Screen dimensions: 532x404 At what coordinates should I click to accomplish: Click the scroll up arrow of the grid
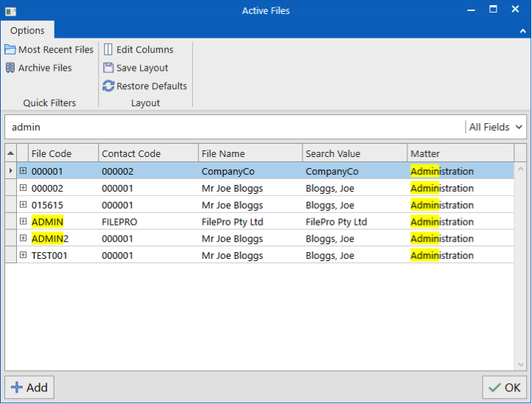520,170
